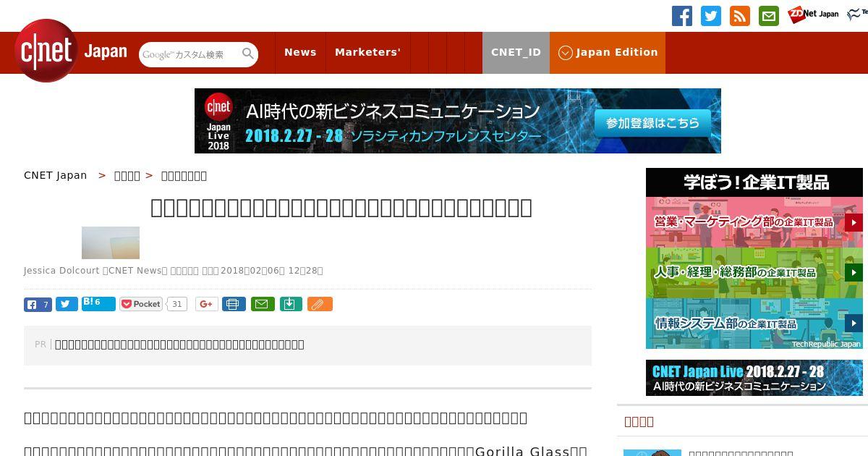Go to CNET Japan home logo
Screen dimensions: 868x456
pyautogui.click(x=71, y=51)
